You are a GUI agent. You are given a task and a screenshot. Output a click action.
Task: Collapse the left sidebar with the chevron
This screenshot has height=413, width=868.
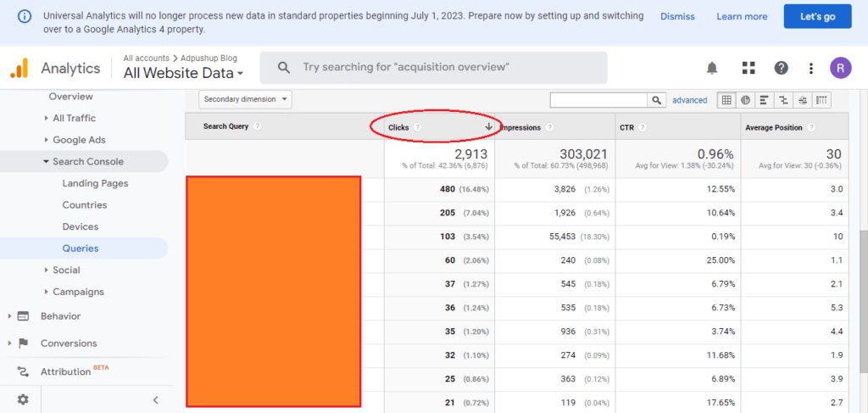click(x=155, y=399)
